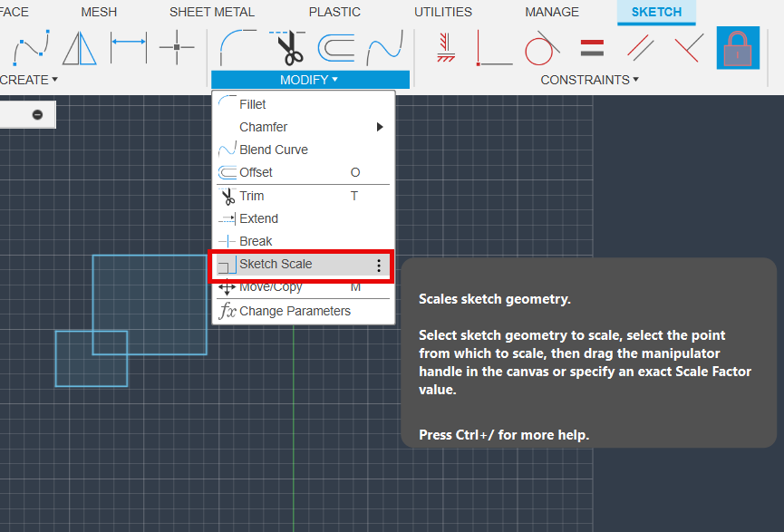This screenshot has height=532, width=784.
Task: Select the Fit Point Spline tool
Action: 30,50
